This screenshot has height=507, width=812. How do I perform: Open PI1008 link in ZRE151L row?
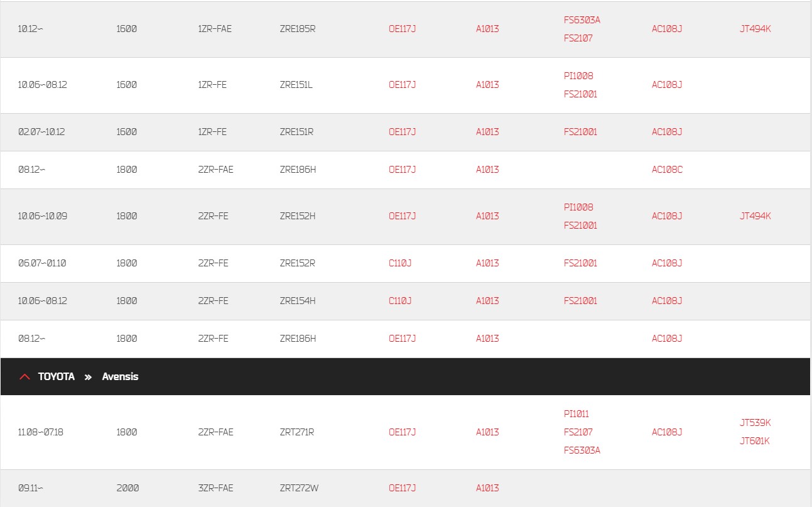(578, 76)
